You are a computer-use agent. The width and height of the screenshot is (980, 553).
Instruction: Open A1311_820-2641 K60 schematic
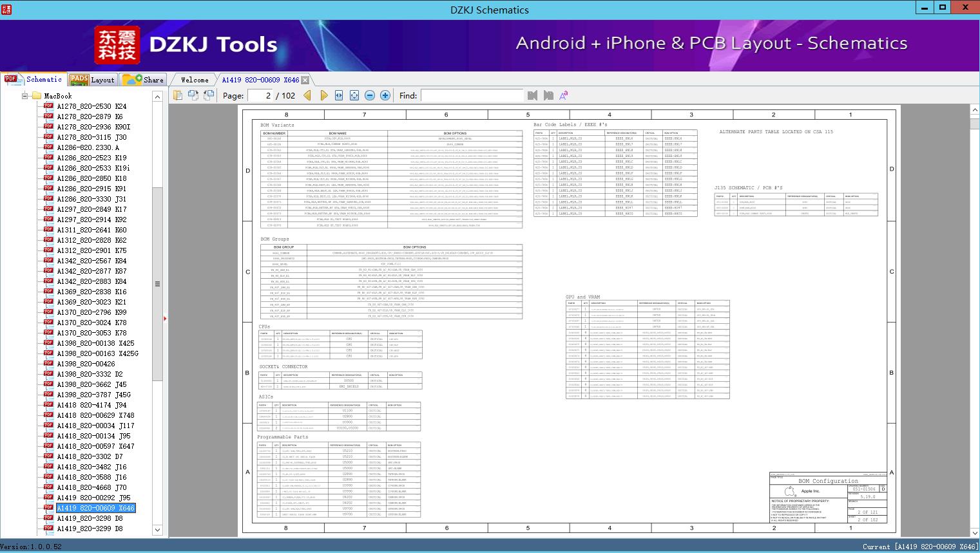pyautogui.click(x=91, y=230)
